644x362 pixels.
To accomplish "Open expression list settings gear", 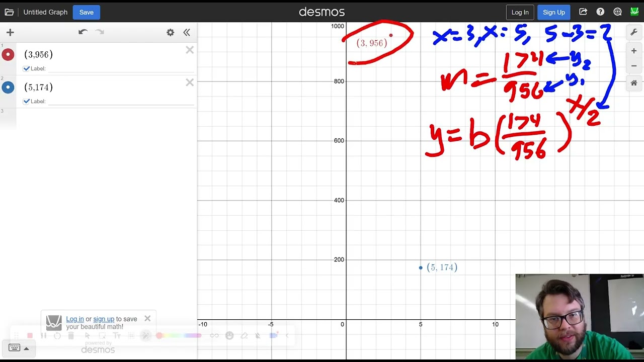I will click(x=171, y=32).
